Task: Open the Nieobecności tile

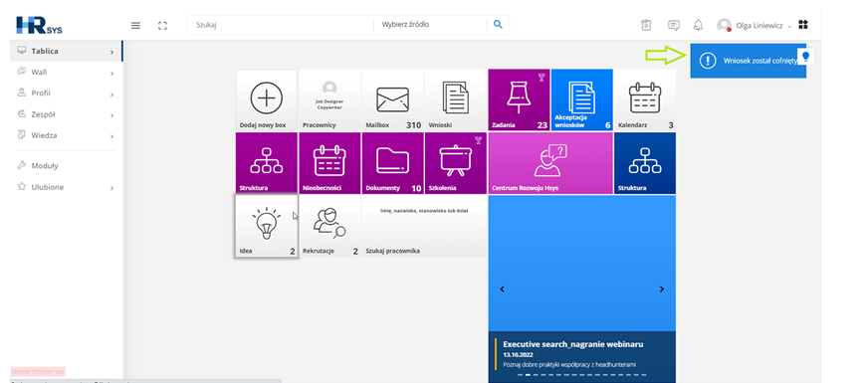Action: (x=329, y=163)
